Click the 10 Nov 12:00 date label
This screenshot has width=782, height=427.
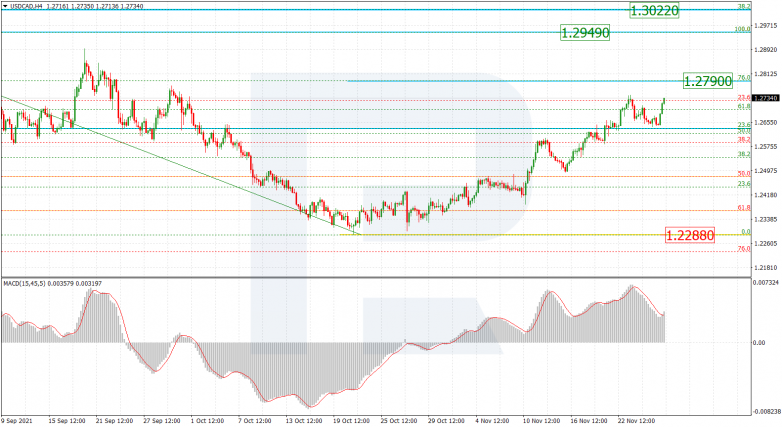(x=541, y=421)
